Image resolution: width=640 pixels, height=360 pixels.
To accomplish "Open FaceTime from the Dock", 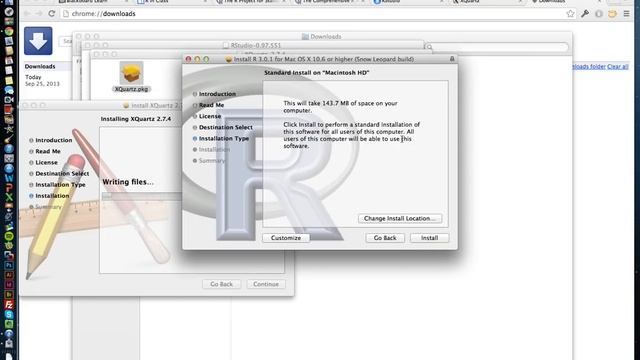I will click(x=9, y=100).
